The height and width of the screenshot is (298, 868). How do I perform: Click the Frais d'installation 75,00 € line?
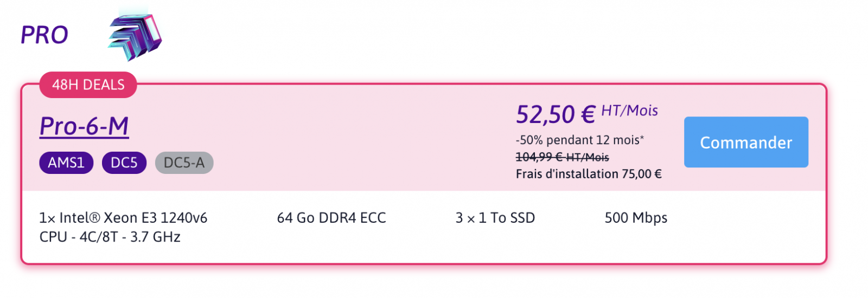[x=589, y=174]
